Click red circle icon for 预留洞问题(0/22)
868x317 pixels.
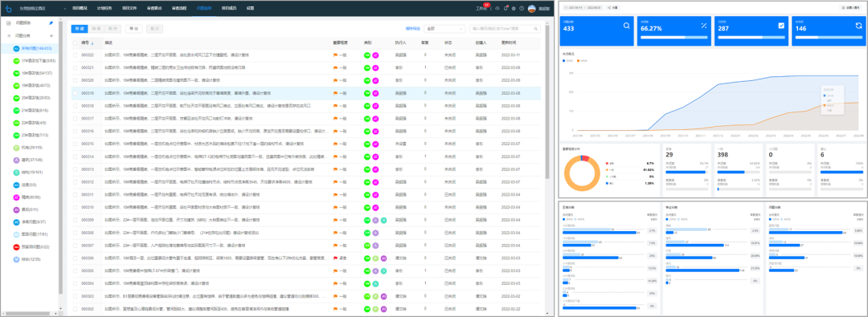pyautogui.click(x=17, y=246)
